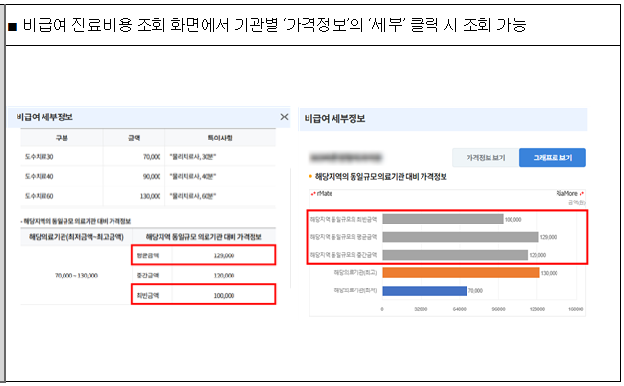Click the 100,000 value in the table

(224, 295)
